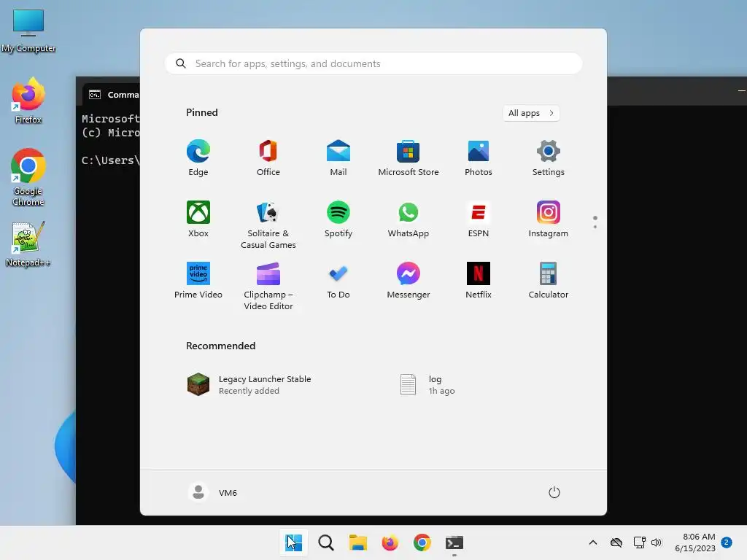The image size is (747, 560).
Task: Click the OneDrive tray icon
Action: (x=616, y=542)
